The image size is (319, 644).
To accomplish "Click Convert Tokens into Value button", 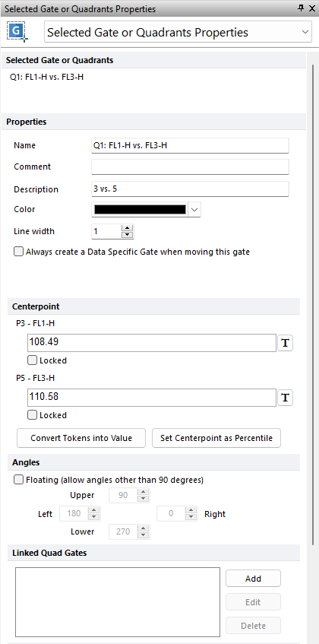I will click(x=81, y=438).
